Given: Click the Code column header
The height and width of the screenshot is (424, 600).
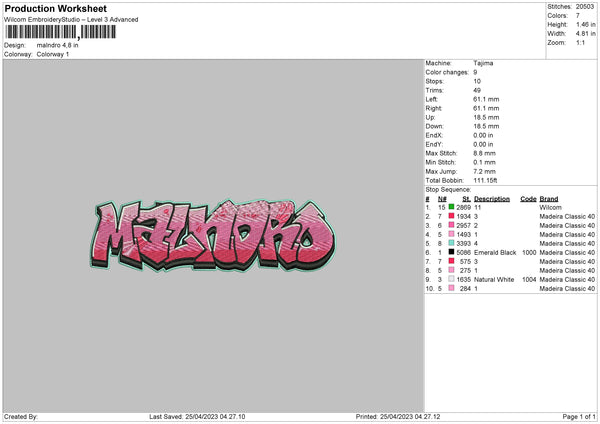Looking at the screenshot, I should pyautogui.click(x=528, y=199).
